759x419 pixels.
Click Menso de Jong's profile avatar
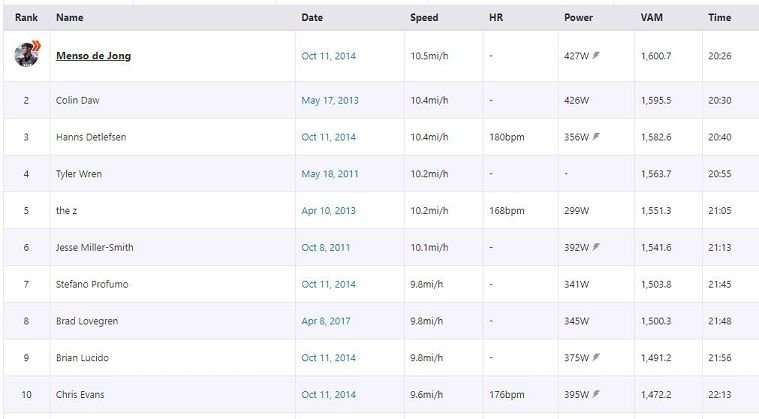[x=27, y=54]
